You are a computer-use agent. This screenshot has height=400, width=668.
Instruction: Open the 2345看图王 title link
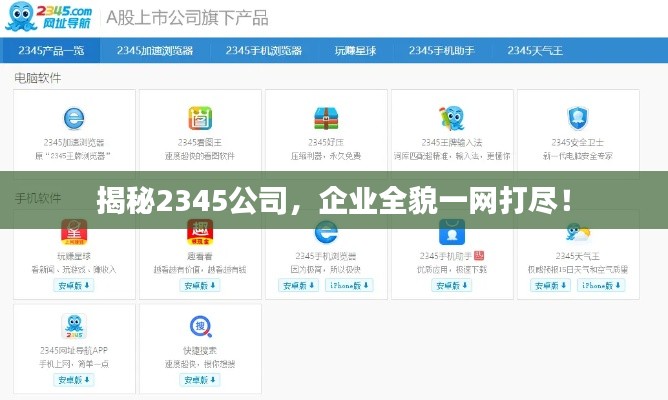[200, 142]
